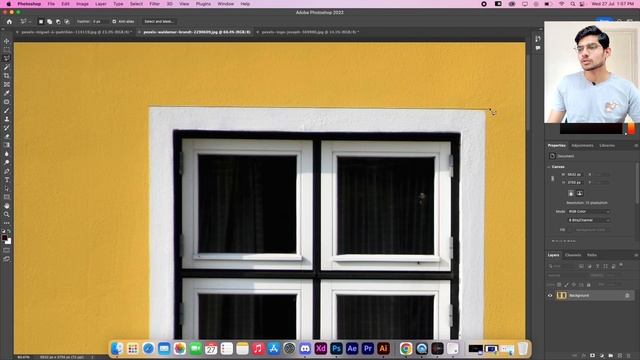Open the Edit Toolbar three-dots menu
The width and height of the screenshot is (640, 360).
(7, 223)
